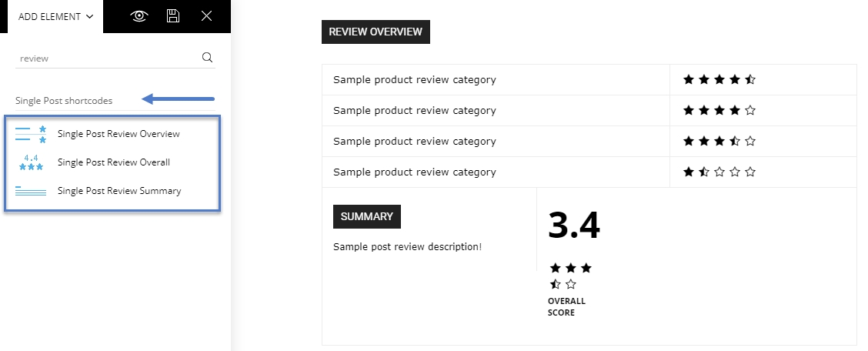This screenshot has height=351, width=868.
Task: Close the composer with the X icon
Action: 206,16
